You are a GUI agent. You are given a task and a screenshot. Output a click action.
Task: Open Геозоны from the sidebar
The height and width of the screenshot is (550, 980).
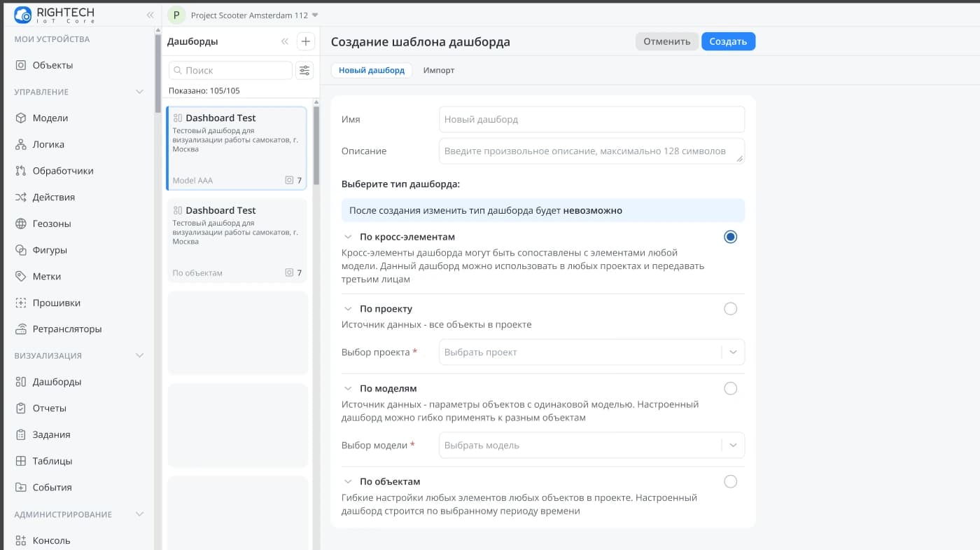tap(52, 224)
